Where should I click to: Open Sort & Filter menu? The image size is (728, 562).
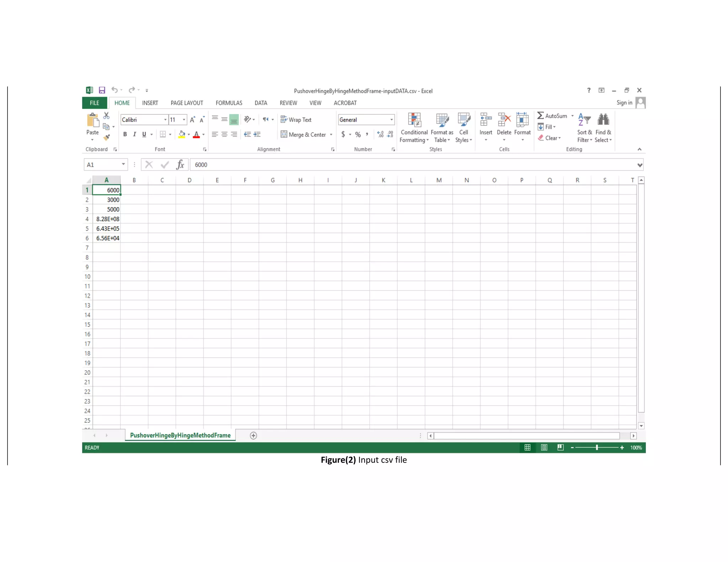(x=585, y=128)
